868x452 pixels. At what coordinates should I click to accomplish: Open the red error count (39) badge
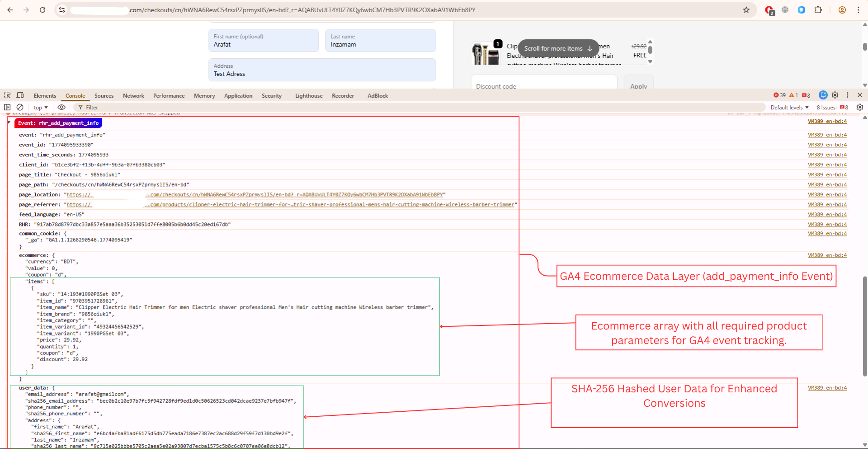pos(779,95)
